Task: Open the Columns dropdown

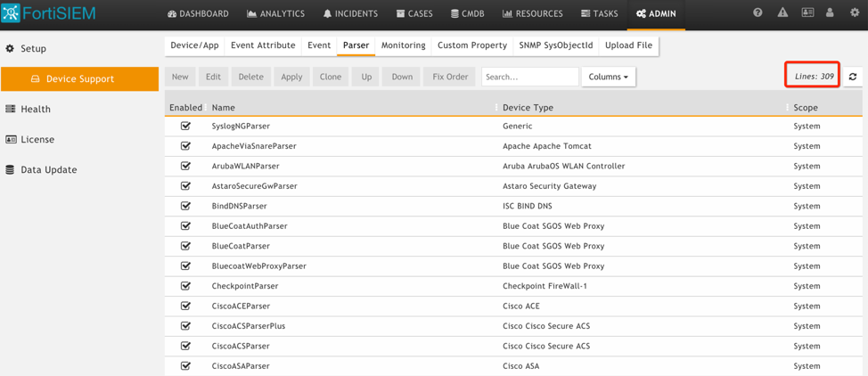Action: click(609, 77)
